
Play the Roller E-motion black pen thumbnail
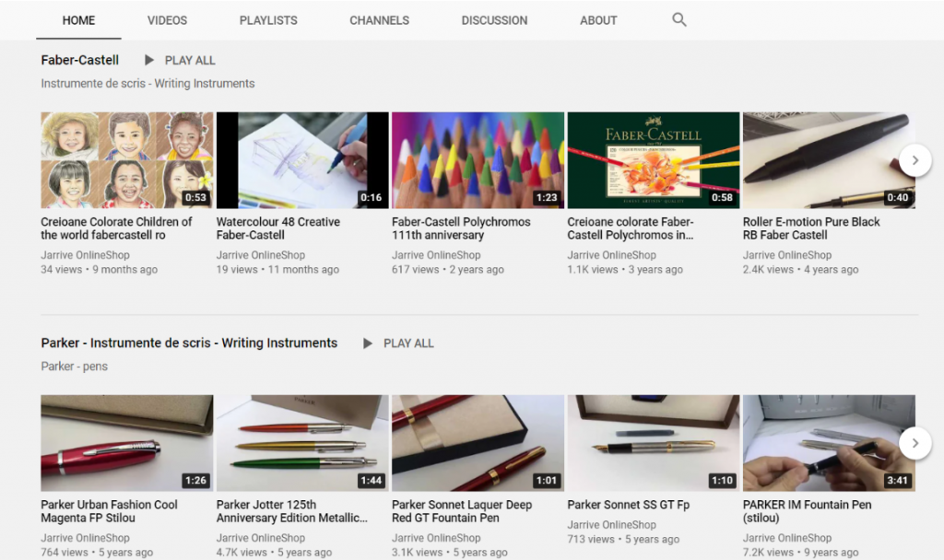(x=829, y=160)
